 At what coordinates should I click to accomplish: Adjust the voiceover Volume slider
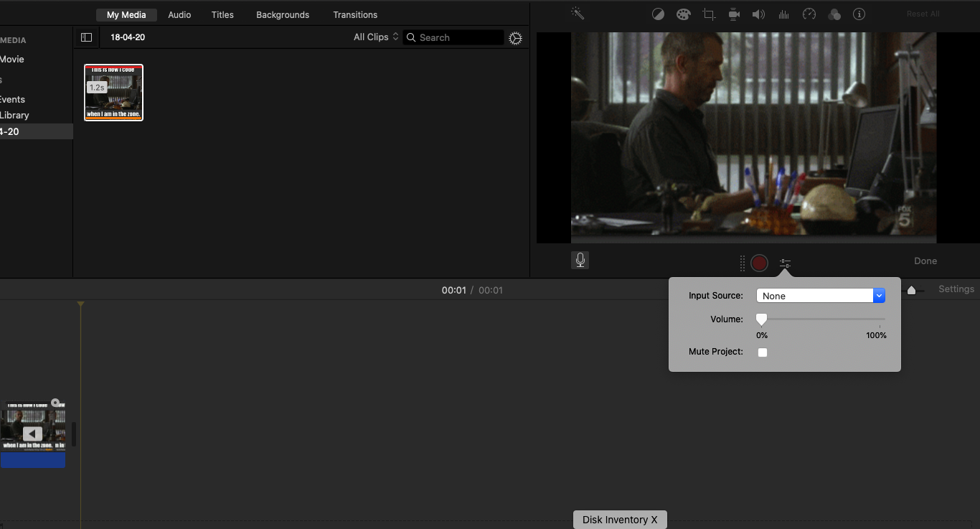[x=821, y=319]
